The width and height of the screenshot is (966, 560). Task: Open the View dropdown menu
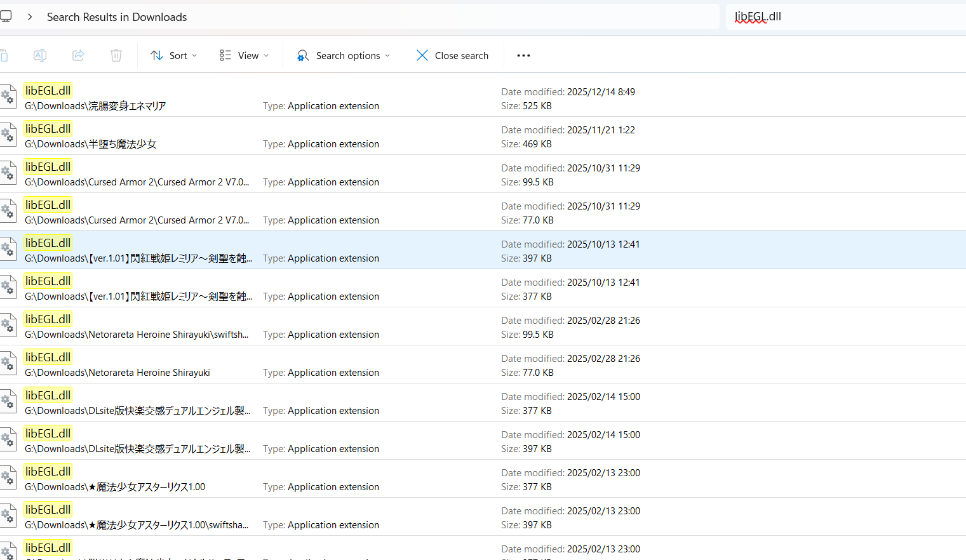coord(244,55)
